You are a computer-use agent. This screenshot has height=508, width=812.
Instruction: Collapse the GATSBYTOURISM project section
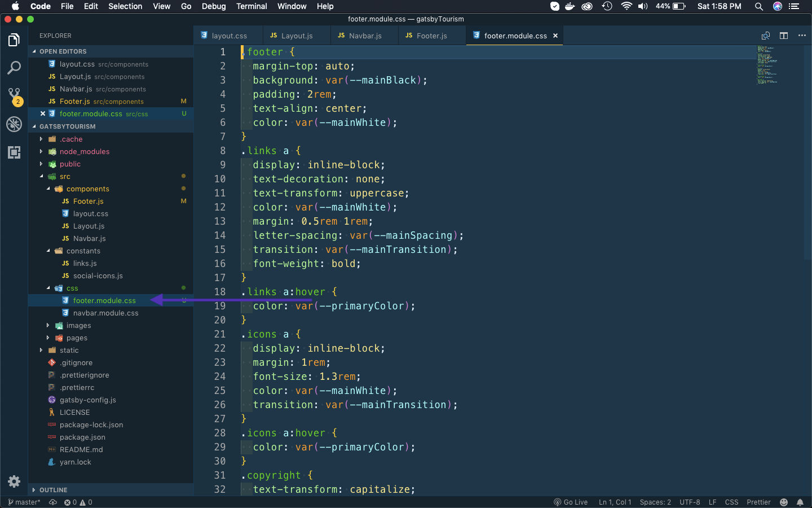111,126
